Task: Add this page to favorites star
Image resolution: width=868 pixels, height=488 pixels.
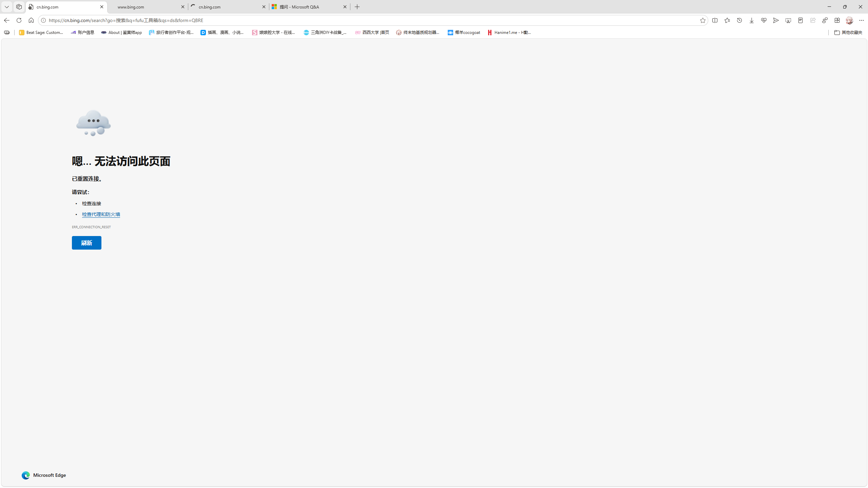Action: point(702,20)
